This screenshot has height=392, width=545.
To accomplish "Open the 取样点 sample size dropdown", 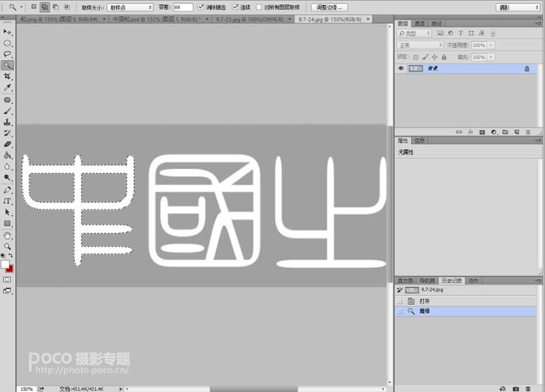I will click(129, 7).
